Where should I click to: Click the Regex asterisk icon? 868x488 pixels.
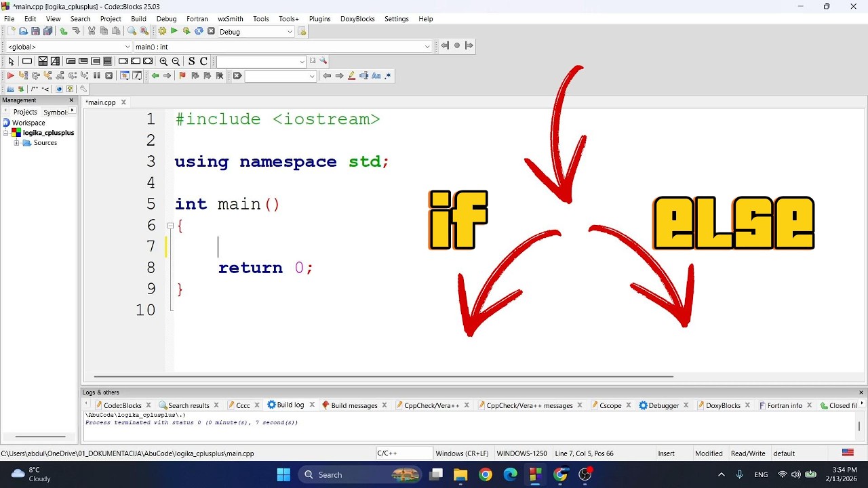pos(388,76)
